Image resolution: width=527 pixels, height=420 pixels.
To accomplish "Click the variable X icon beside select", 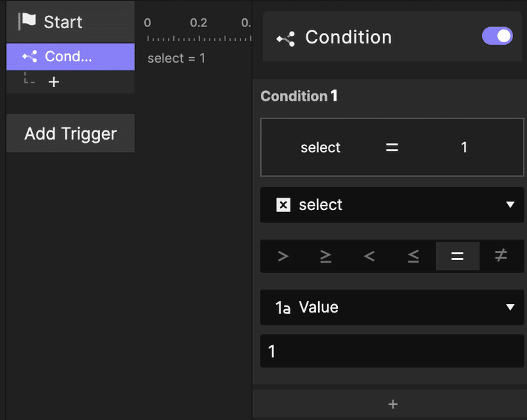I will [283, 205].
